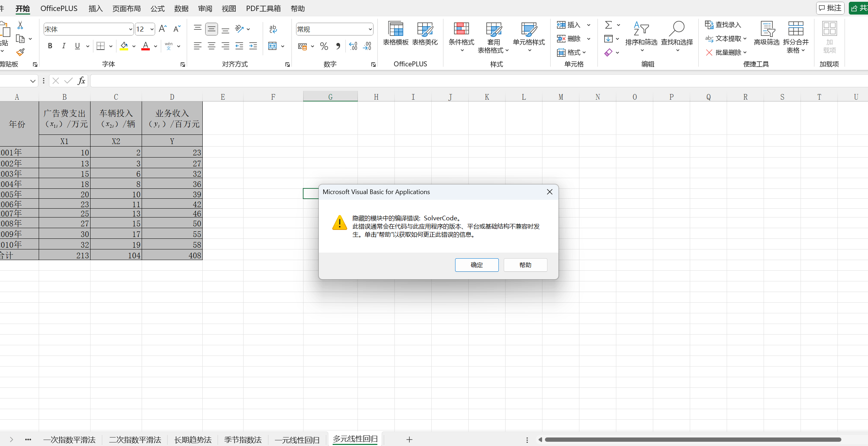This screenshot has width=868, height=446.
Task: Open the 公式 ribbon tab
Action: 157,9
